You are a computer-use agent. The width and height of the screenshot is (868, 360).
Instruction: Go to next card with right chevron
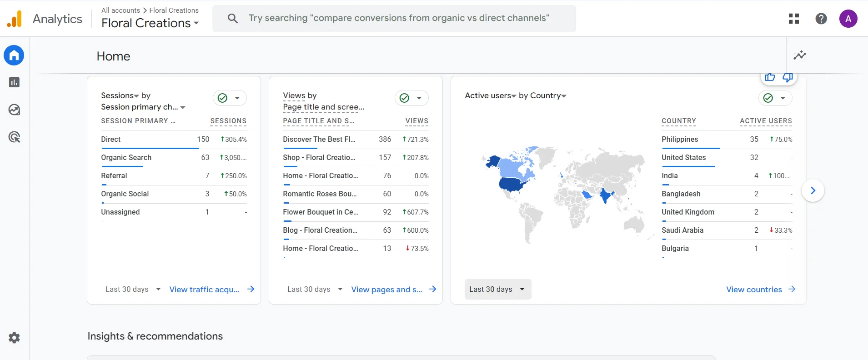[x=813, y=190]
